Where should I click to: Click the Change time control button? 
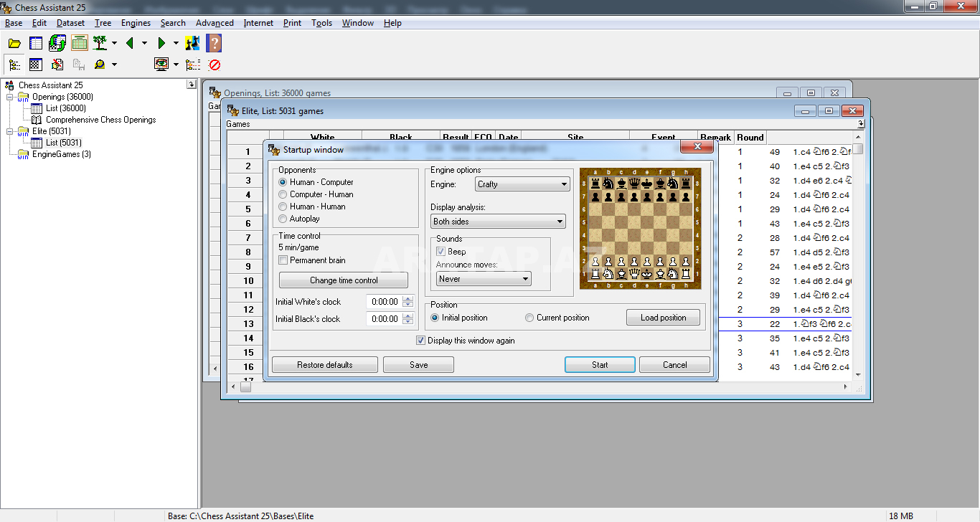344,280
